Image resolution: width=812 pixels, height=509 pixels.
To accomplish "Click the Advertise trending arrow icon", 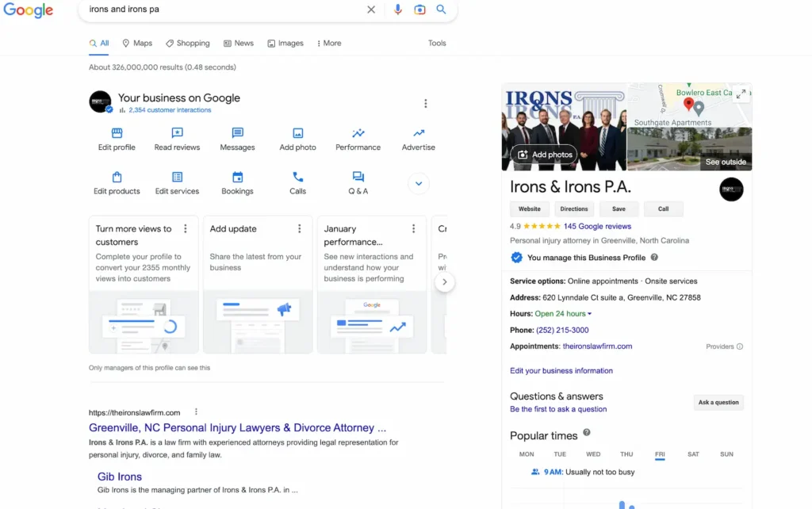I will (418, 133).
